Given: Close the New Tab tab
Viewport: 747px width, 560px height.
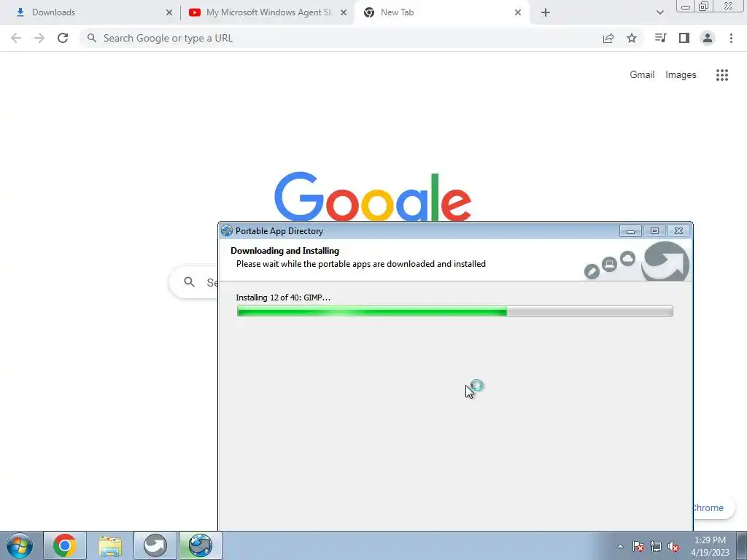Looking at the screenshot, I should point(518,13).
